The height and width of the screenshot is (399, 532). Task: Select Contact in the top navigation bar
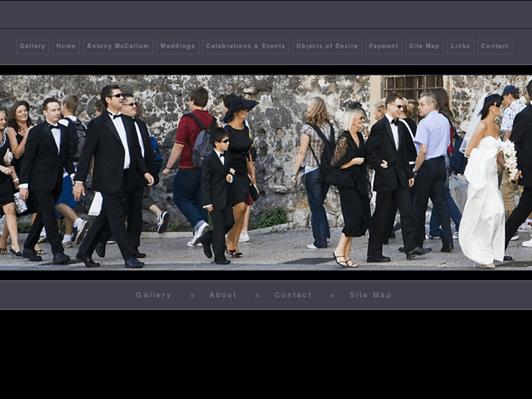point(495,47)
